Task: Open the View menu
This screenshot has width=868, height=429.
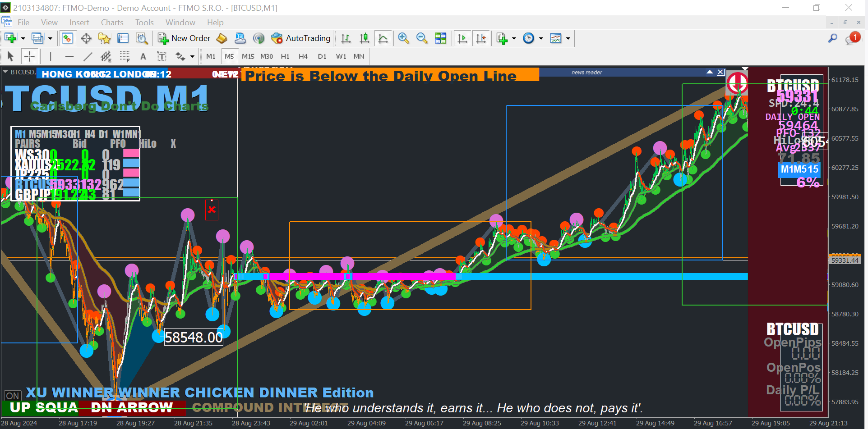Action: click(x=49, y=23)
